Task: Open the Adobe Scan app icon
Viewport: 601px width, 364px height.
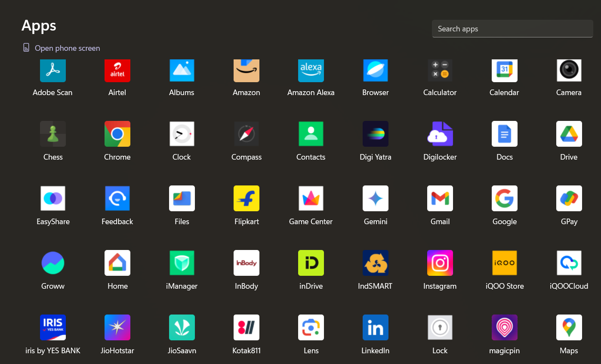Action: pyautogui.click(x=53, y=71)
